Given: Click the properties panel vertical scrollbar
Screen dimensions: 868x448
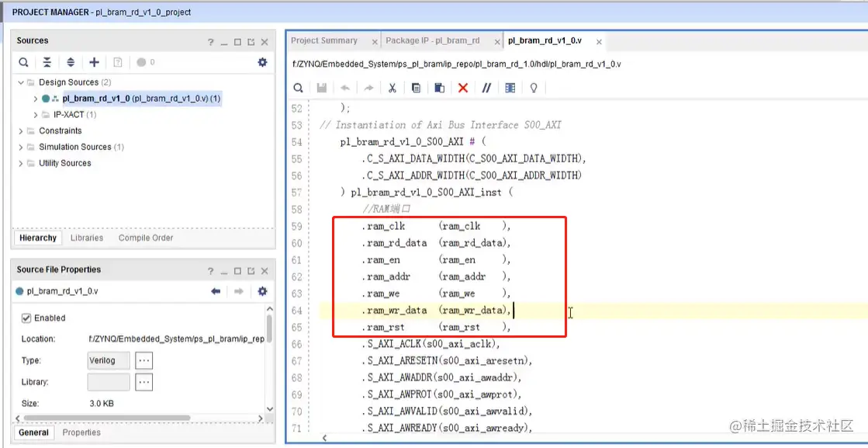Looking at the screenshot, I should (x=270, y=330).
